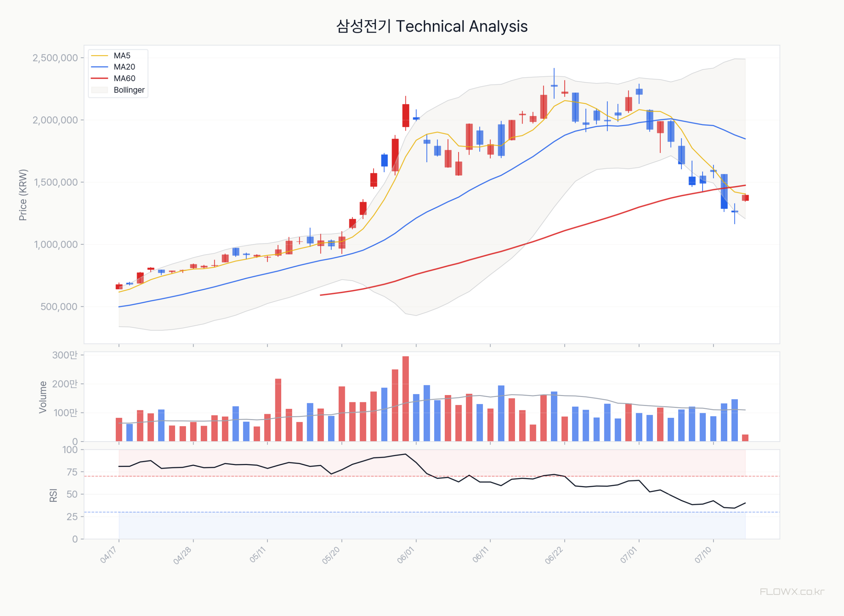The height and width of the screenshot is (616, 844).
Task: Click the 2,500,000 price axis label
Action: pyautogui.click(x=55, y=58)
